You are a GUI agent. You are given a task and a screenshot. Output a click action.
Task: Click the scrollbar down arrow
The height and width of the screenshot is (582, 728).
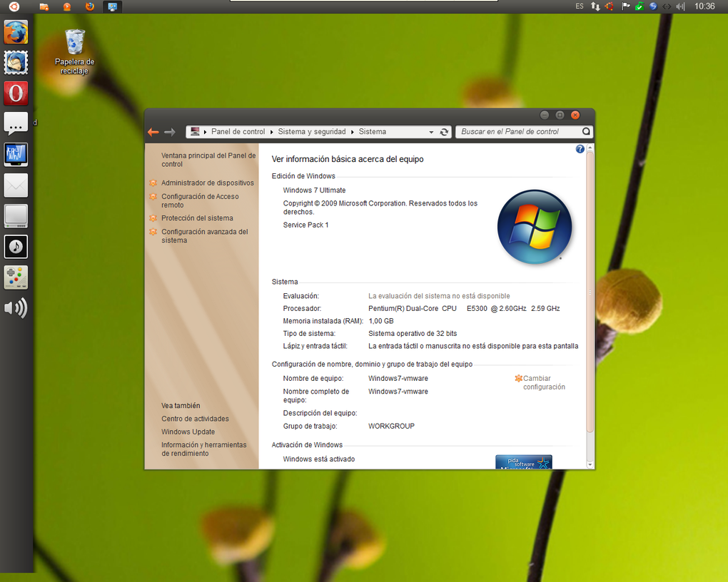tap(590, 464)
